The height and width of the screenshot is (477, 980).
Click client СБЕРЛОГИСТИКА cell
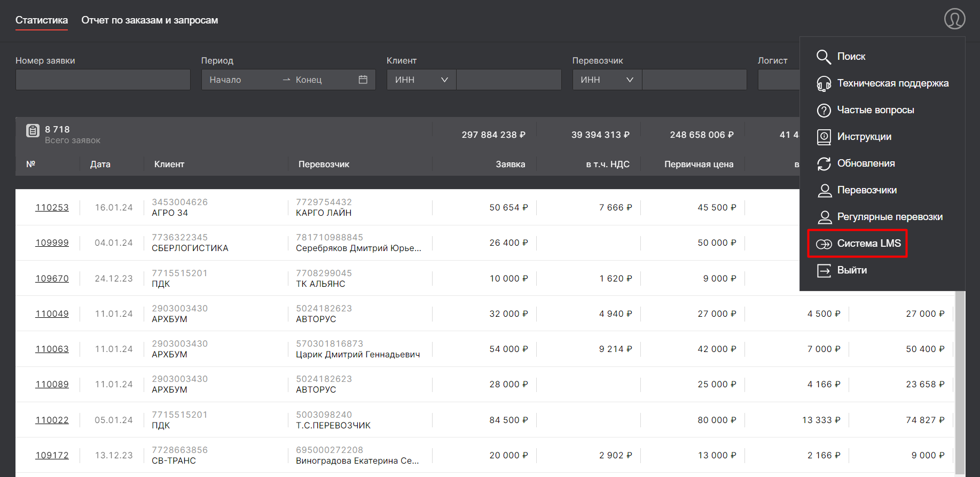click(x=190, y=248)
